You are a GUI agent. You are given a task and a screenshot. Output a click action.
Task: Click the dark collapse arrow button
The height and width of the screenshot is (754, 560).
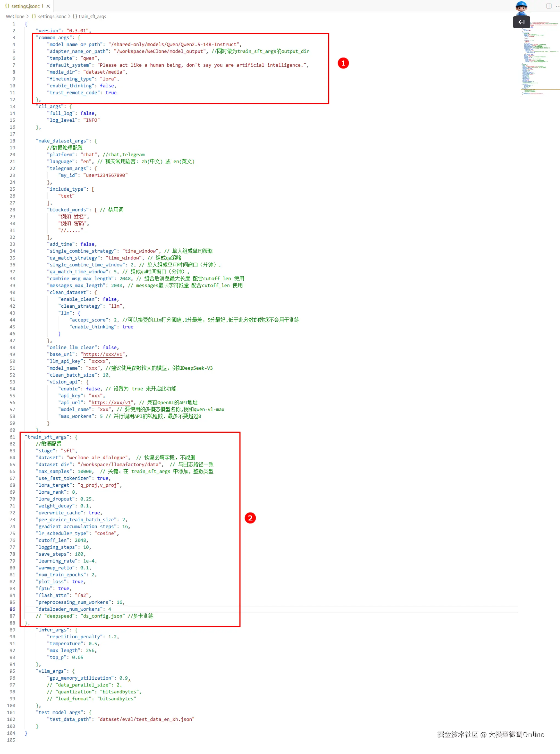tap(521, 22)
